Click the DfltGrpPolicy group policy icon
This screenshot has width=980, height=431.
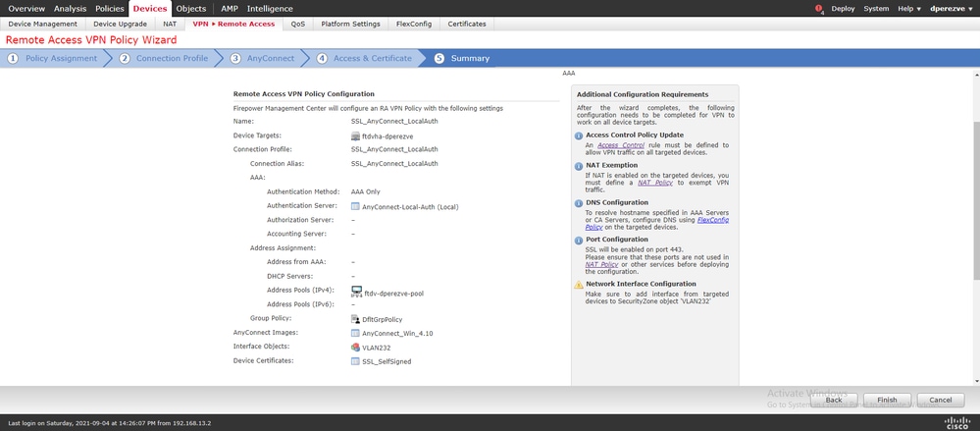click(x=356, y=319)
